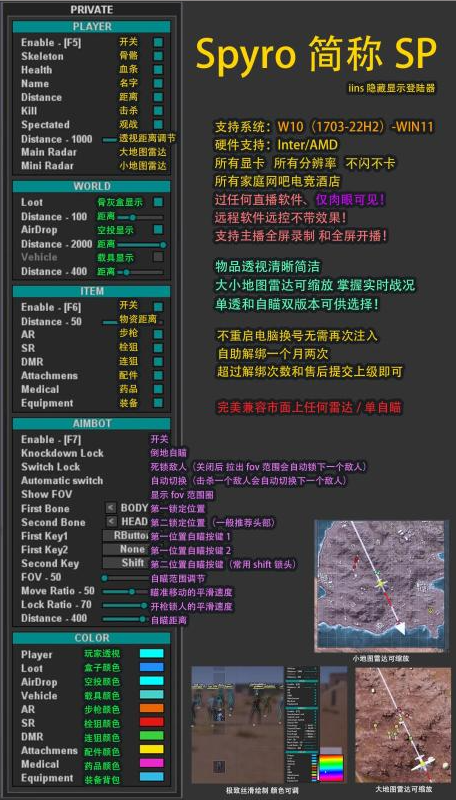This screenshot has width=456, height=800.
Task: Enable the unchecked Vehicle checkbox
Action: (158, 257)
